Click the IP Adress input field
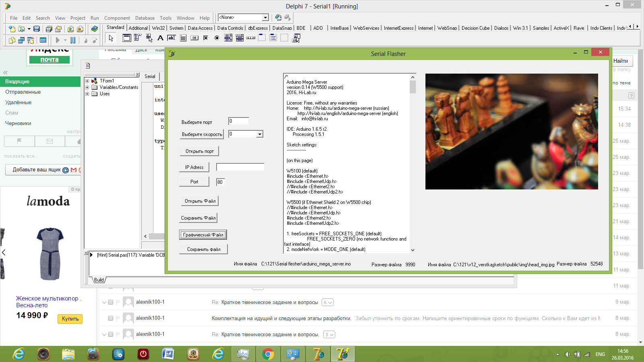Image resolution: width=644 pixels, height=362 pixels. [240, 167]
